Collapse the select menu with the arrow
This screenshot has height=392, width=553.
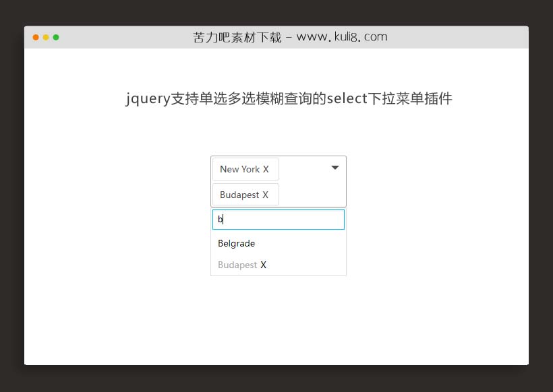tap(334, 168)
